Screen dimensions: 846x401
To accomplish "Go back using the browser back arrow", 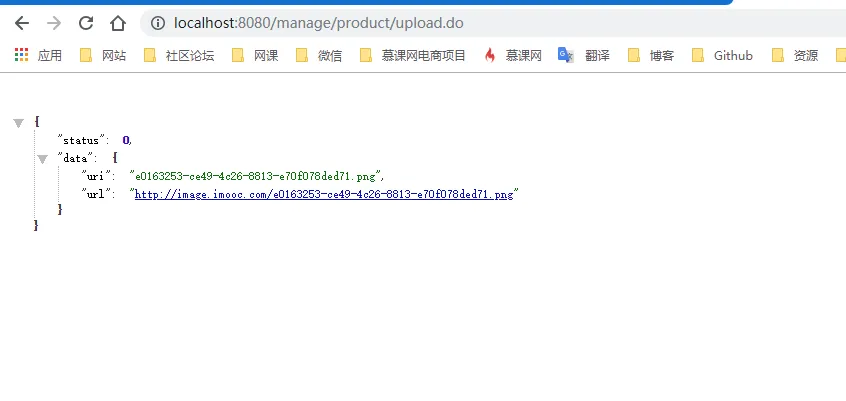I will pos(22,23).
